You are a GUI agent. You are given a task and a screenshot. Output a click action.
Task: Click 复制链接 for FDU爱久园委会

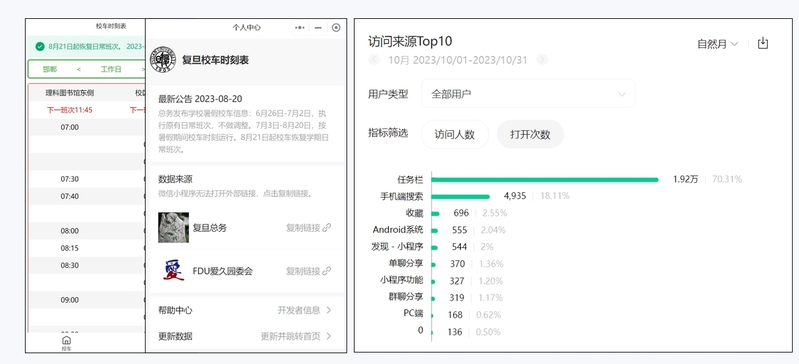tap(303, 271)
